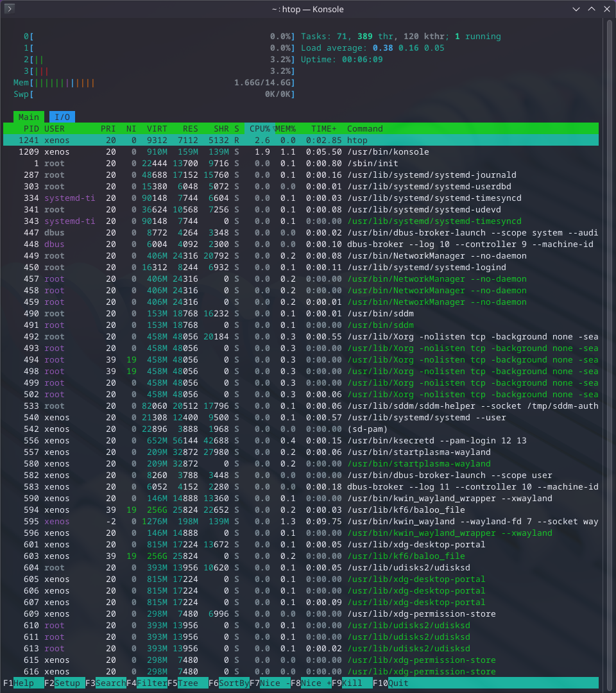Sort by the USER column header

pyautogui.click(x=55, y=128)
